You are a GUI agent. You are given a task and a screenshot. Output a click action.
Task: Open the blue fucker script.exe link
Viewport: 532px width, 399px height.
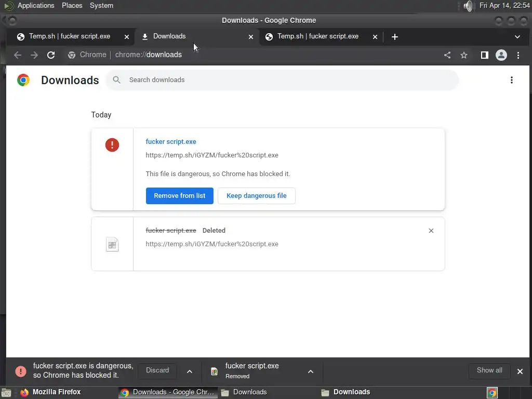pos(171,142)
